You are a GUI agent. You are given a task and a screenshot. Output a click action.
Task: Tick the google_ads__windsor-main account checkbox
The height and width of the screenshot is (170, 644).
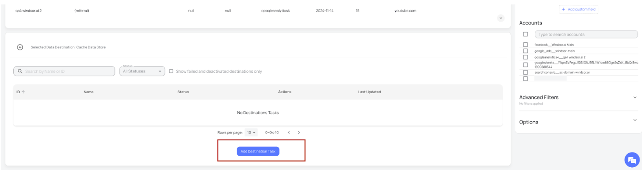pyautogui.click(x=525, y=51)
